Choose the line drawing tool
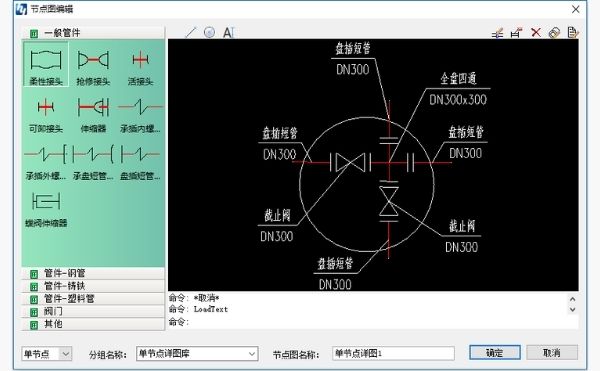The height and width of the screenshot is (371, 600). click(190, 33)
